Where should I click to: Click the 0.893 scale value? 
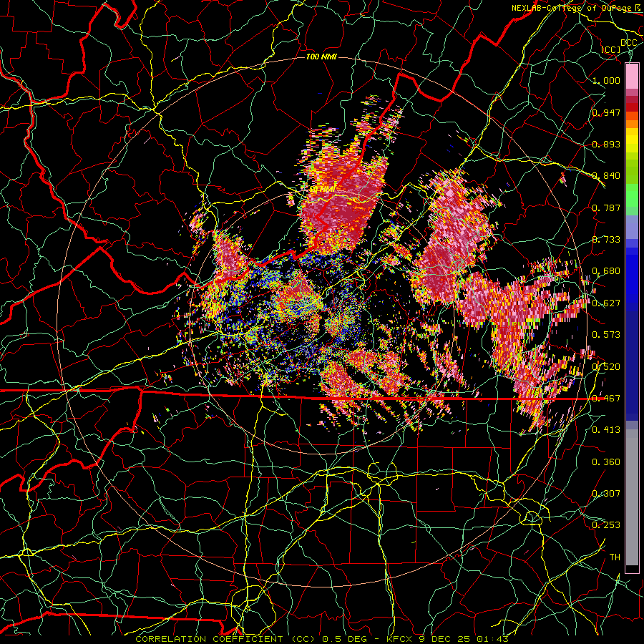pyautogui.click(x=606, y=144)
